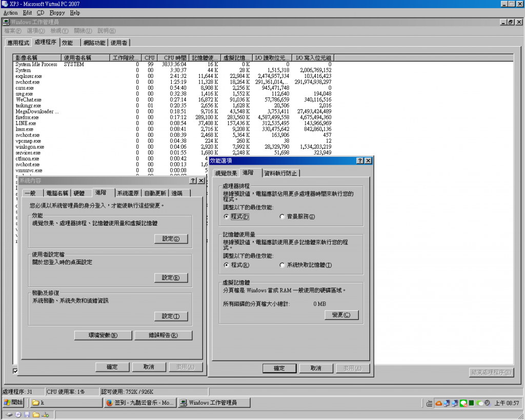Screen dimensions: 525x420
Task: Click the speaker volume tray icon
Action: pos(488,403)
